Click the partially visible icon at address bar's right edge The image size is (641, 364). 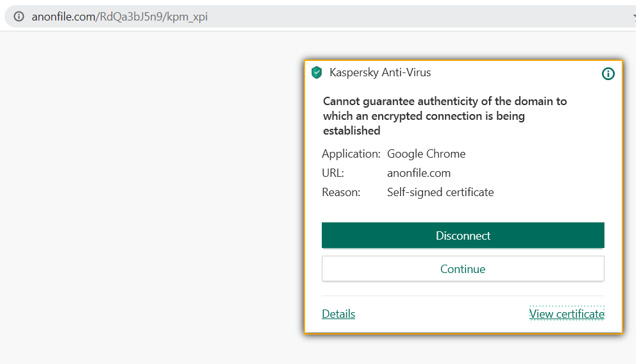[635, 16]
